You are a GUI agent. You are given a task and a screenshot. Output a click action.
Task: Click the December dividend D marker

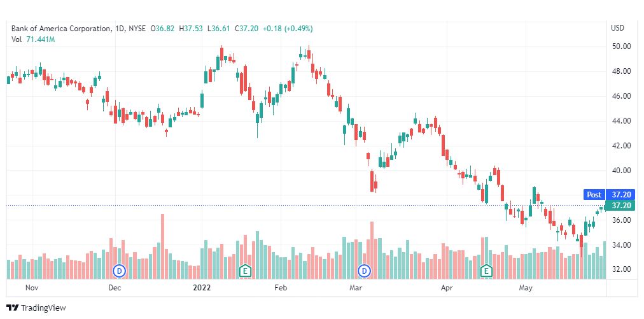point(120,271)
